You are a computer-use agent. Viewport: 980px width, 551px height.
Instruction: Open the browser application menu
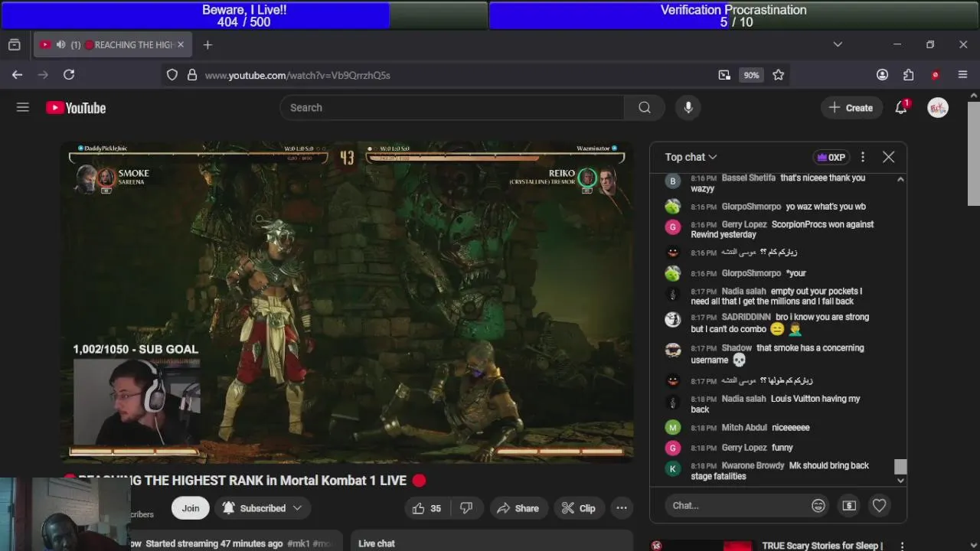(963, 75)
